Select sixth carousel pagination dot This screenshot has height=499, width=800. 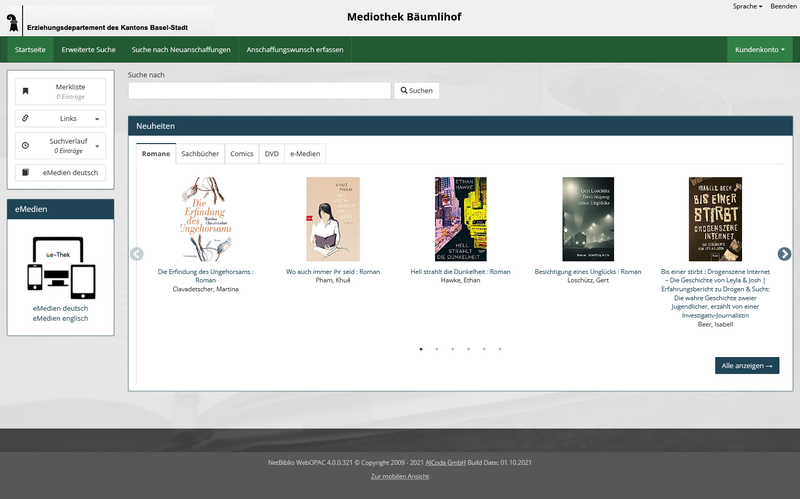[x=500, y=349]
